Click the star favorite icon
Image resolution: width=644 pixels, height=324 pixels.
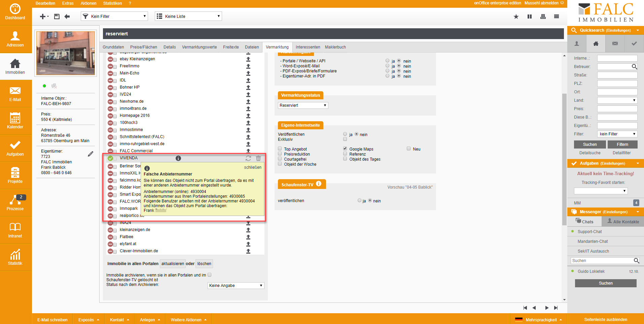(x=516, y=17)
